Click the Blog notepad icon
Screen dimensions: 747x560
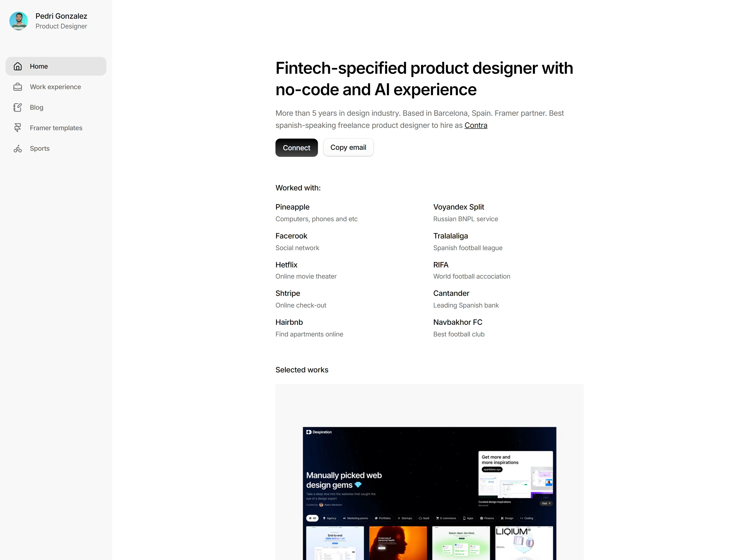click(18, 107)
